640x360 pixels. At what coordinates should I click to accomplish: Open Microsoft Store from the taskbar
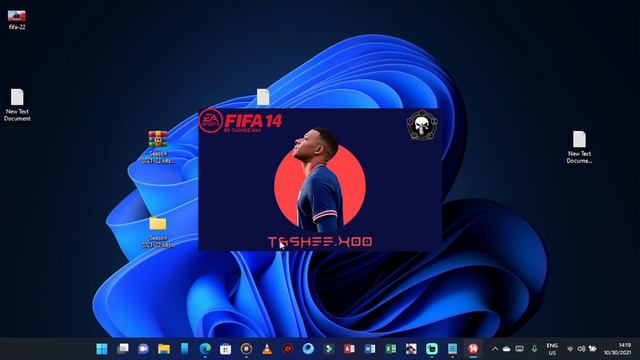point(226,349)
